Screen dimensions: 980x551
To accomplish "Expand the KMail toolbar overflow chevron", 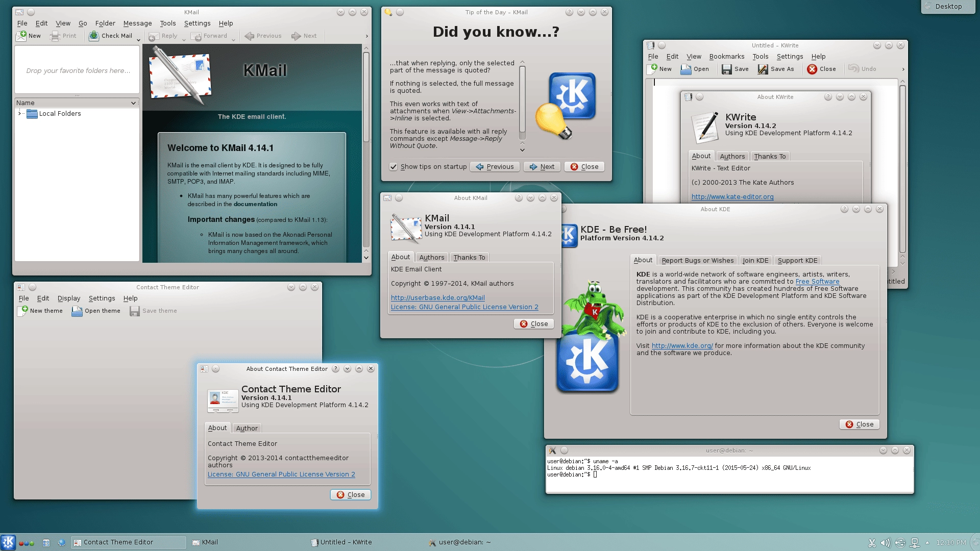I will (366, 36).
